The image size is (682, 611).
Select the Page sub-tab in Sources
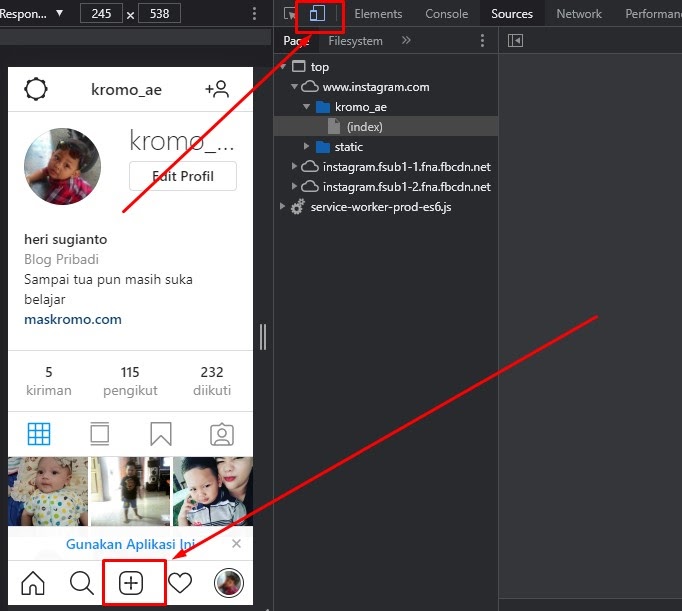pyautogui.click(x=296, y=41)
